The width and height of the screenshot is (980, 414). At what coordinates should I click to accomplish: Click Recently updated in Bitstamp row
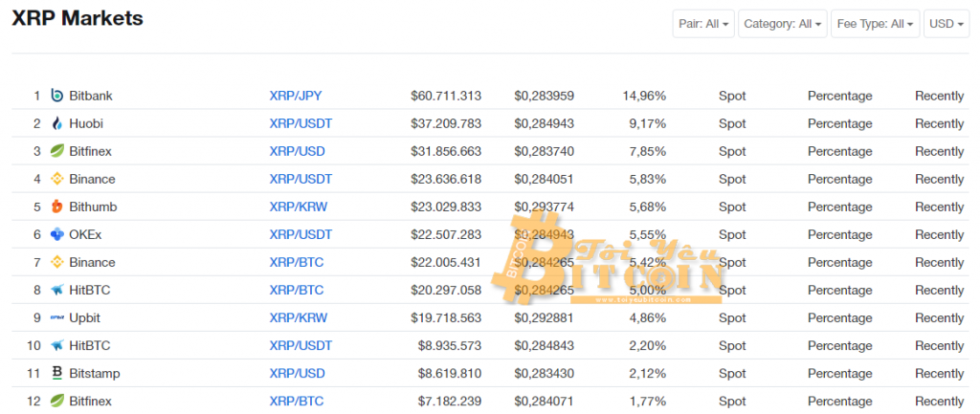940,374
